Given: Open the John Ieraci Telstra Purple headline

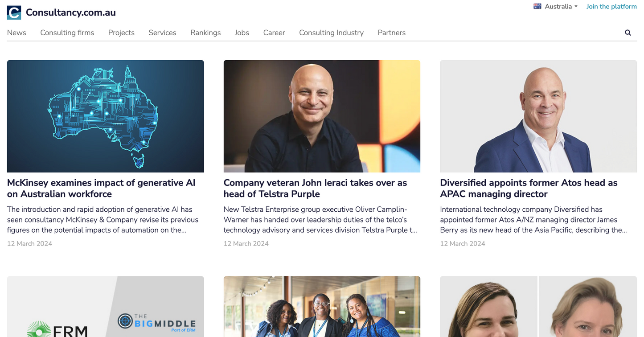Looking at the screenshot, I should 315,188.
